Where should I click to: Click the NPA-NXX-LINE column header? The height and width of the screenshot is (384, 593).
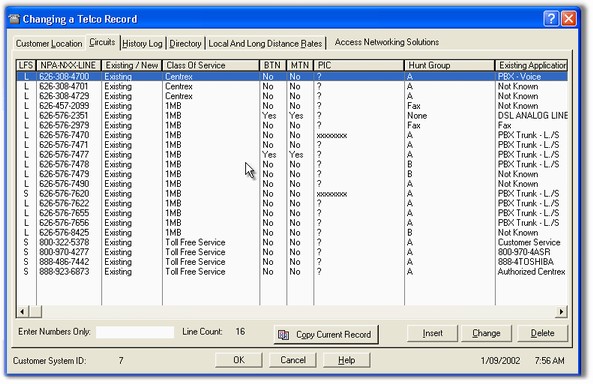pos(68,65)
